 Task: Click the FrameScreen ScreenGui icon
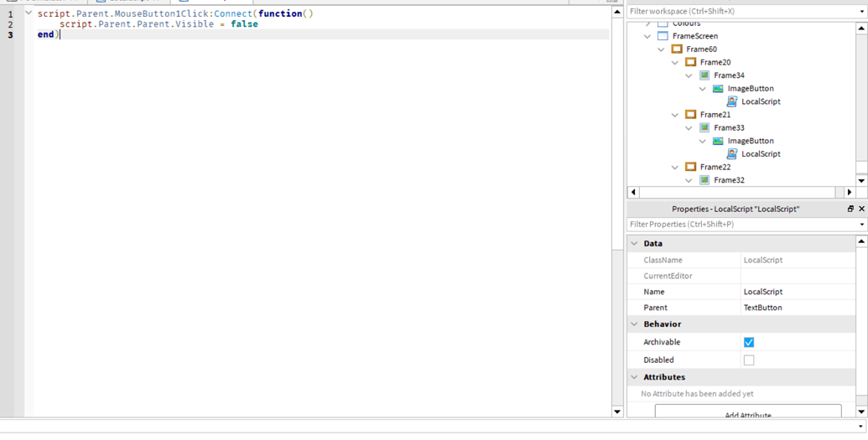pos(663,36)
